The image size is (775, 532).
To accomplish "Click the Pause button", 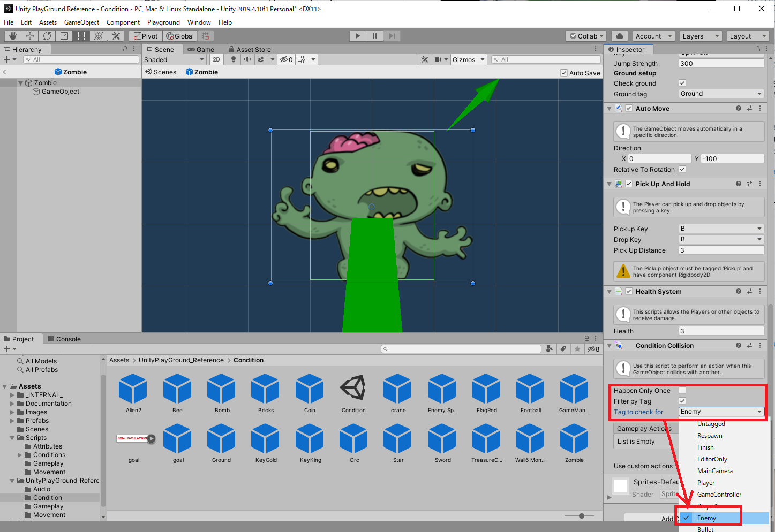I will coord(374,36).
